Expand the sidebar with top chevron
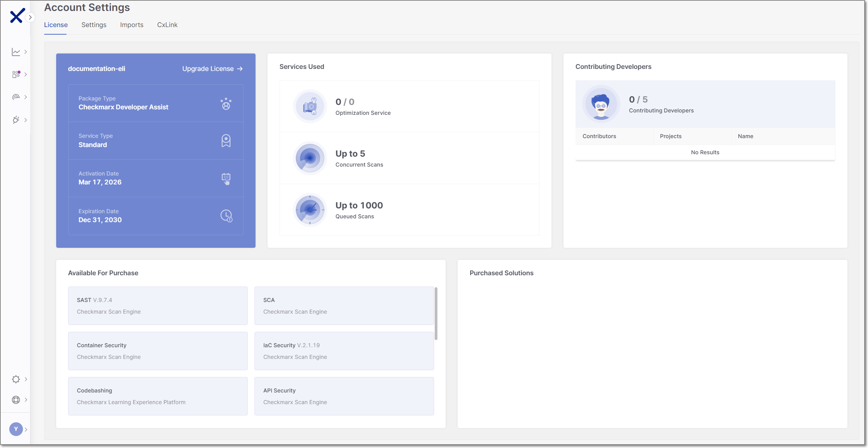This screenshot has height=448, width=868. [x=30, y=17]
